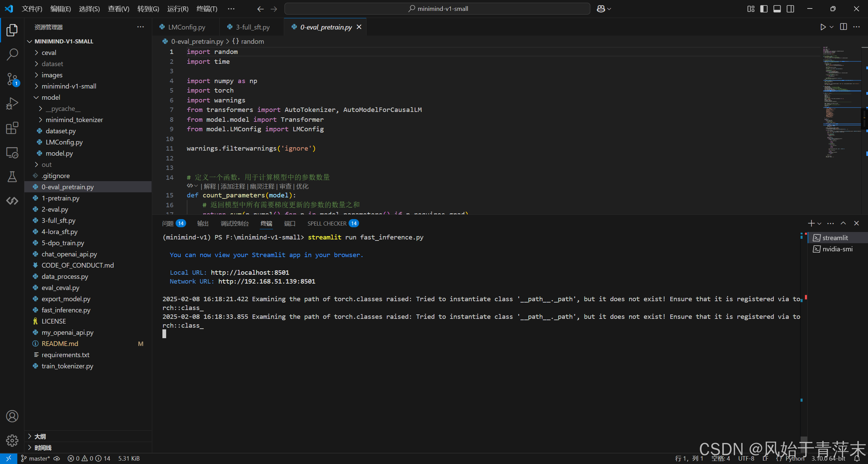This screenshot has height=464, width=868.
Task: Open the new terminal profile dropdown
Action: coord(820,224)
